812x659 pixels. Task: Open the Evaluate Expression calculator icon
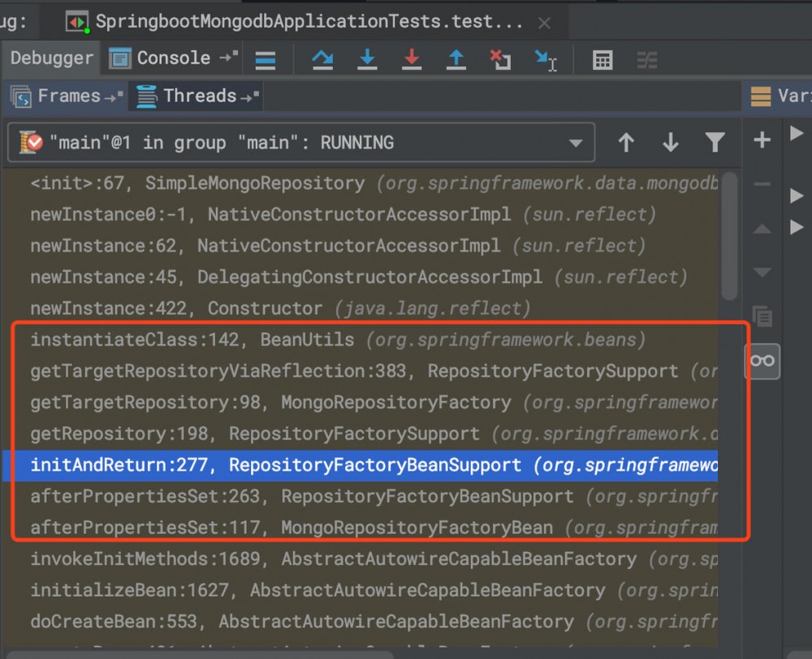click(x=601, y=59)
